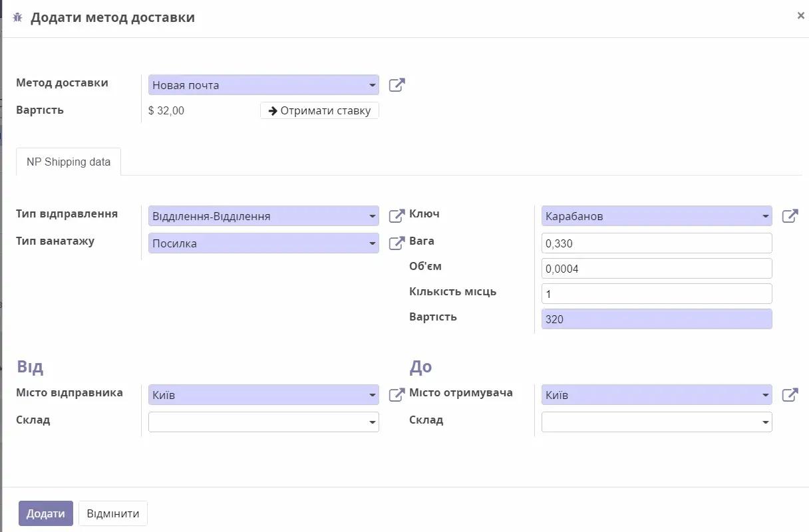Viewport: 809px width, 532px height.
Task: Click the bug debug icon in dialog title
Action: pos(18,17)
